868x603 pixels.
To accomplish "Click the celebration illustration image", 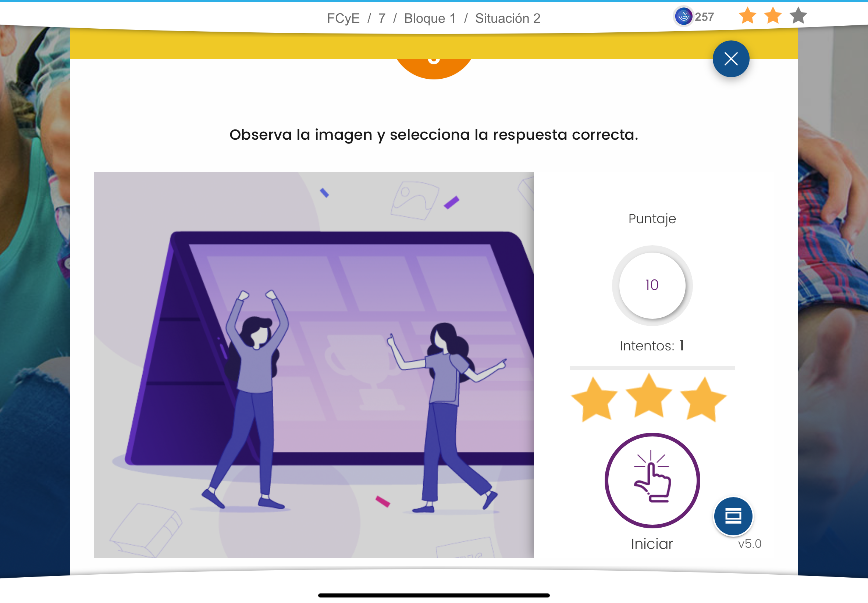I will pyautogui.click(x=314, y=365).
